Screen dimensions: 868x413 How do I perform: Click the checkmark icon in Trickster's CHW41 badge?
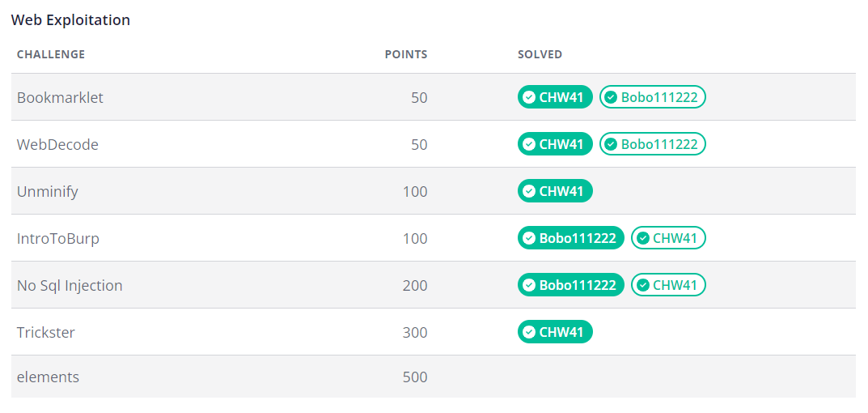[x=529, y=332]
